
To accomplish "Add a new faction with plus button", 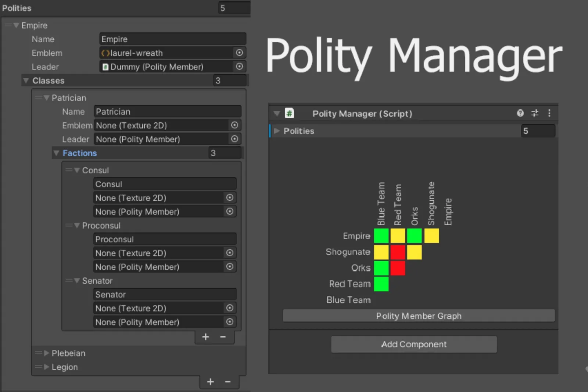I will 205,337.
